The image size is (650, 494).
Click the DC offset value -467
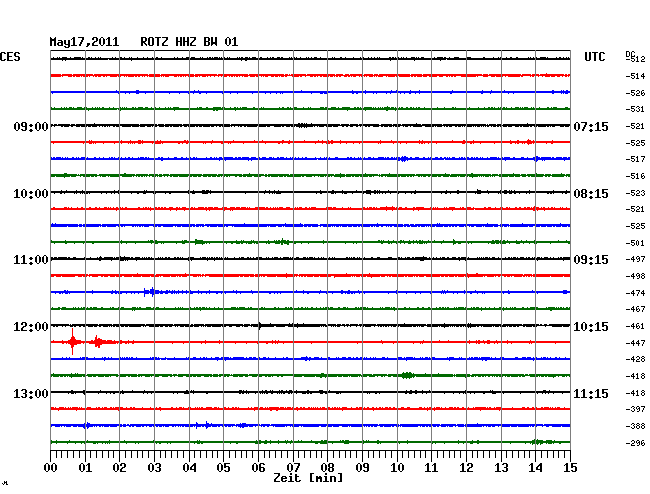tap(635, 309)
